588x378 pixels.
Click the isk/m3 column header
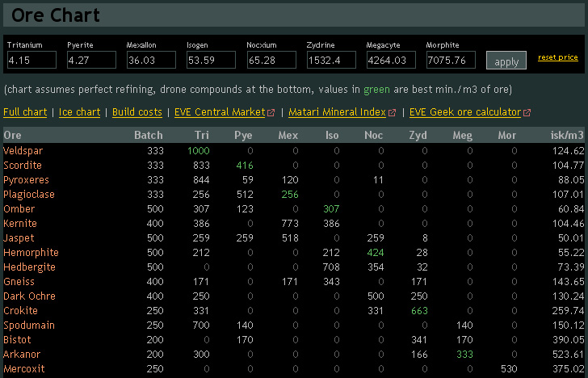(567, 135)
